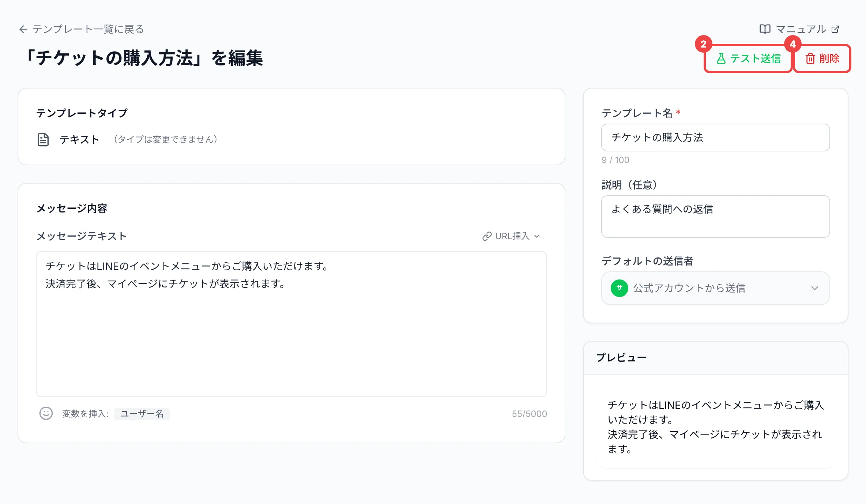Open the URL挿入 dropdown
Viewport: 866px width, 504px height.
coord(511,236)
